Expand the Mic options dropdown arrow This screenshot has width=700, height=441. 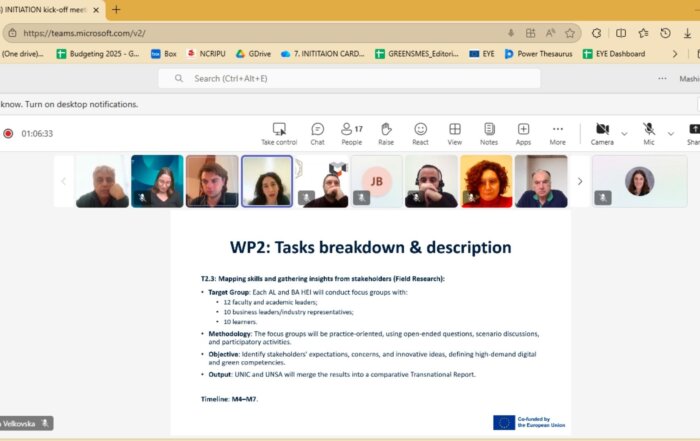670,132
